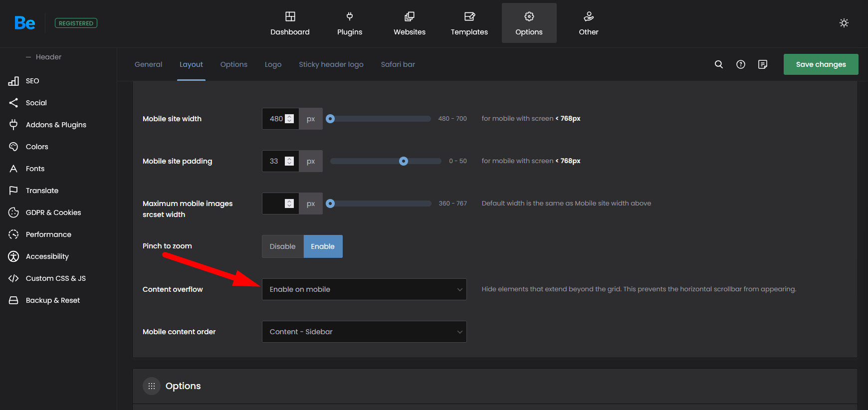
Task: Open the Other section
Action: coord(589,23)
